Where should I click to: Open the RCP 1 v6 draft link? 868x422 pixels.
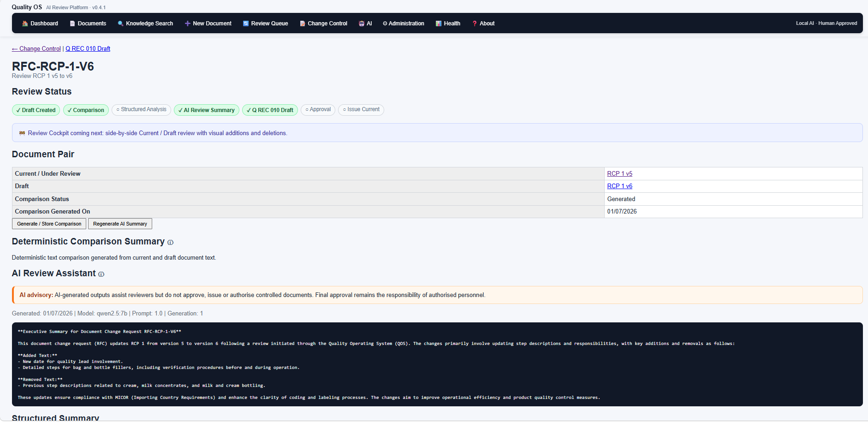[619, 186]
